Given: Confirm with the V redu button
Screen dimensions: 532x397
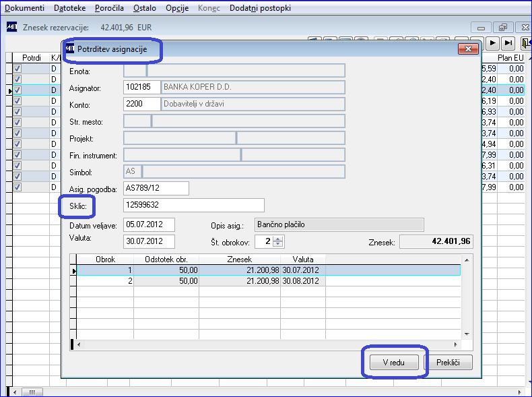Looking at the screenshot, I should click(x=394, y=363).
